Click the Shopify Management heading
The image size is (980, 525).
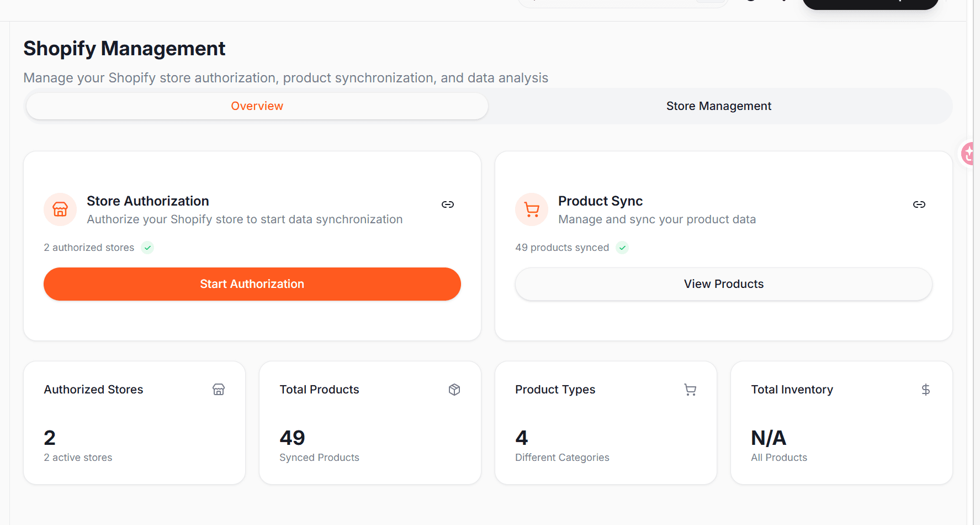pyautogui.click(x=124, y=49)
